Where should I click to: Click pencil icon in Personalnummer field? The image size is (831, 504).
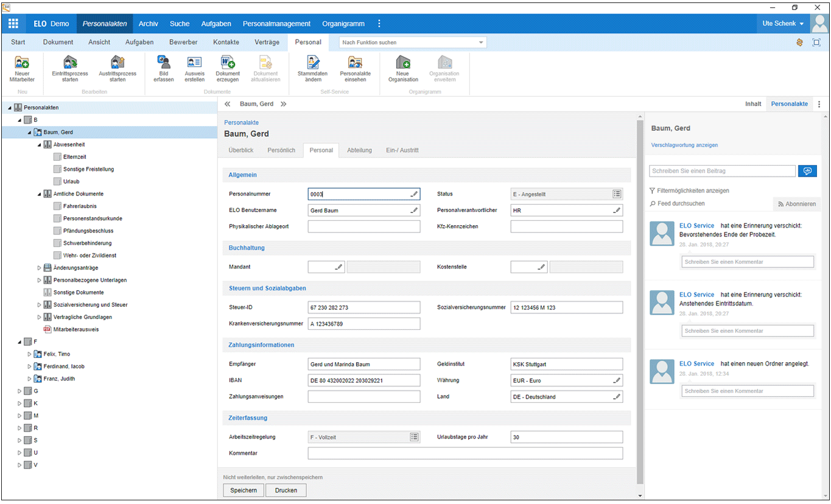click(x=414, y=194)
